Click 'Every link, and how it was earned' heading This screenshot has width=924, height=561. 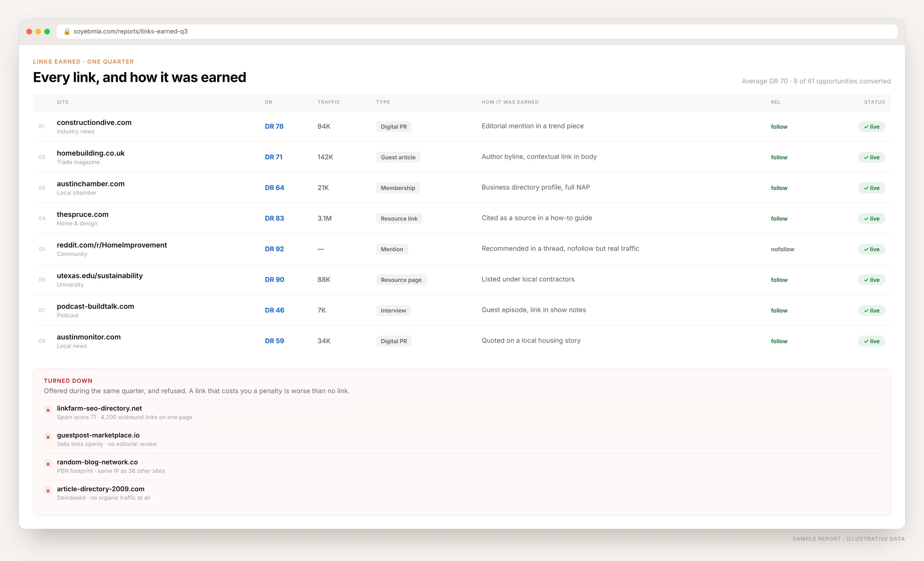139,77
